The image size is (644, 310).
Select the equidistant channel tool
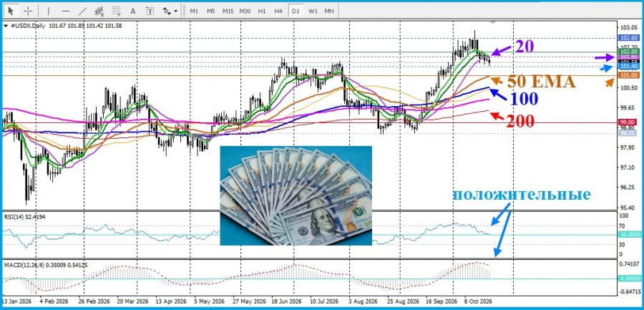coord(99,11)
